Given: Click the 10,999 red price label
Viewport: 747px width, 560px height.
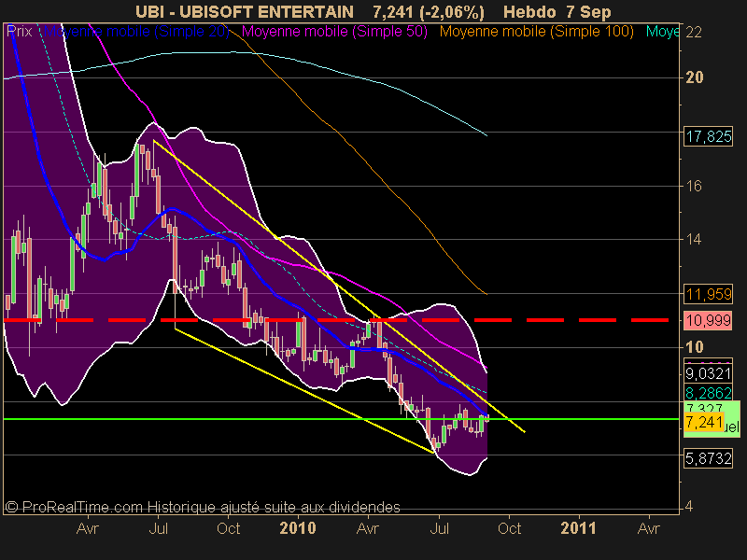Looking at the screenshot, I should click(708, 320).
